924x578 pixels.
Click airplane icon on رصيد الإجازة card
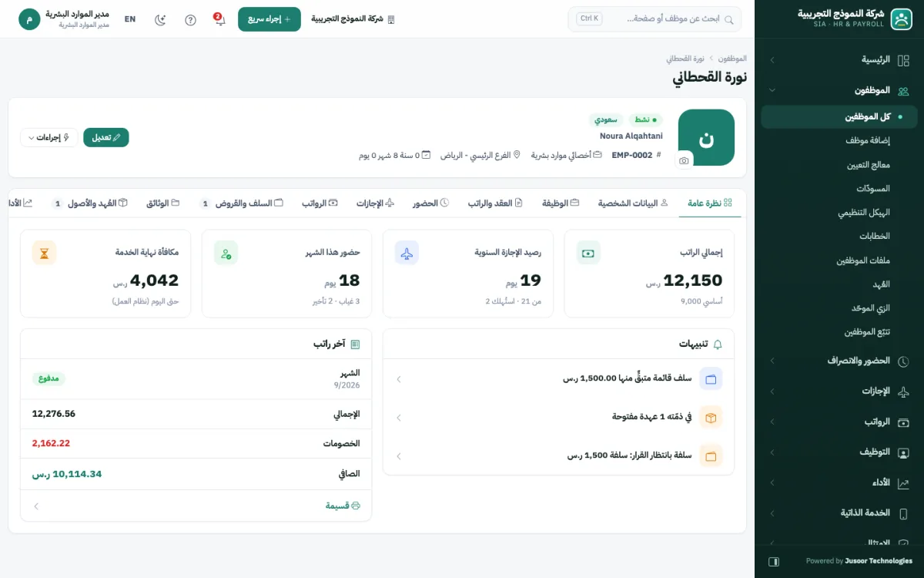407,253
